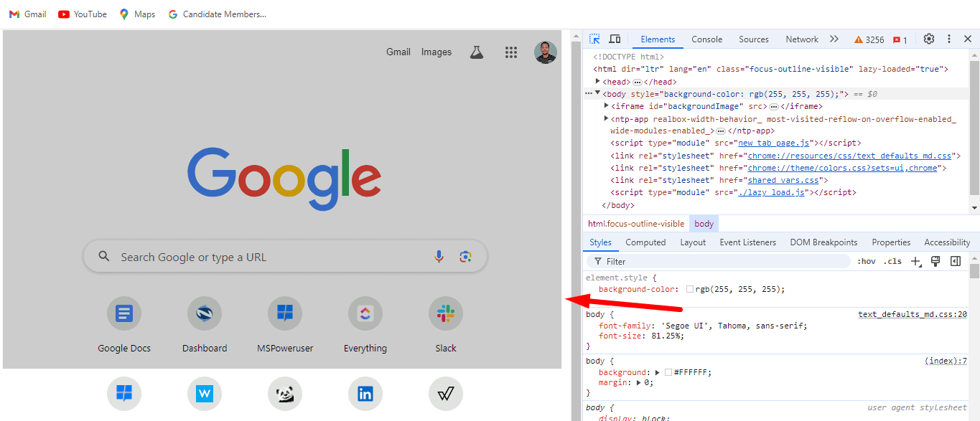Open Event Listeners tab
Screen dimensions: 980x421
[747, 242]
